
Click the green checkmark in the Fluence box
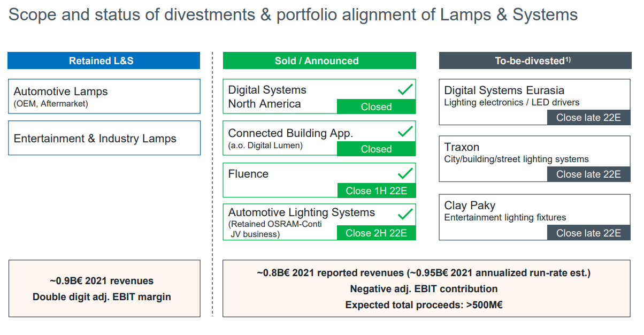[405, 173]
